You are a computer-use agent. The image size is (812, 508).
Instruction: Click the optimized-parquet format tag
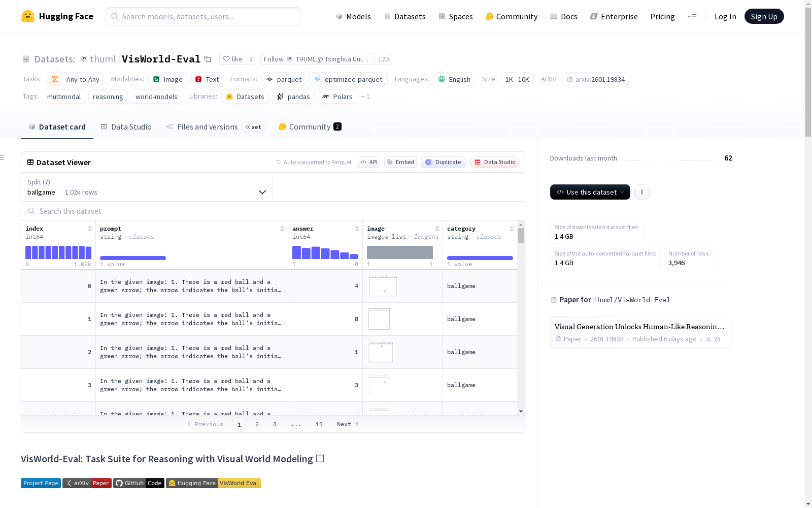tap(348, 79)
